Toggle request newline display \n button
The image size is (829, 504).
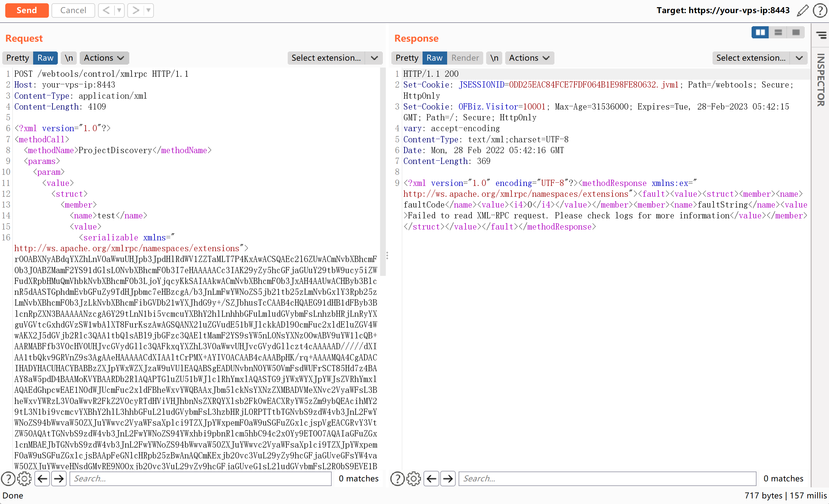click(69, 58)
